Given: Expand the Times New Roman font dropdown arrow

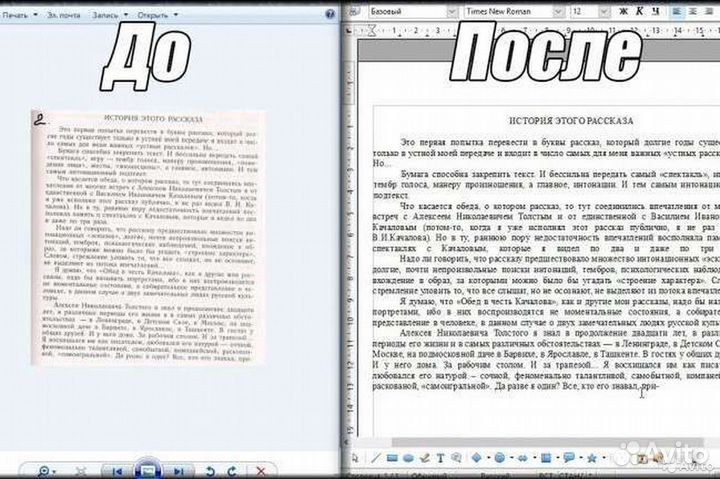Looking at the screenshot, I should point(558,11).
